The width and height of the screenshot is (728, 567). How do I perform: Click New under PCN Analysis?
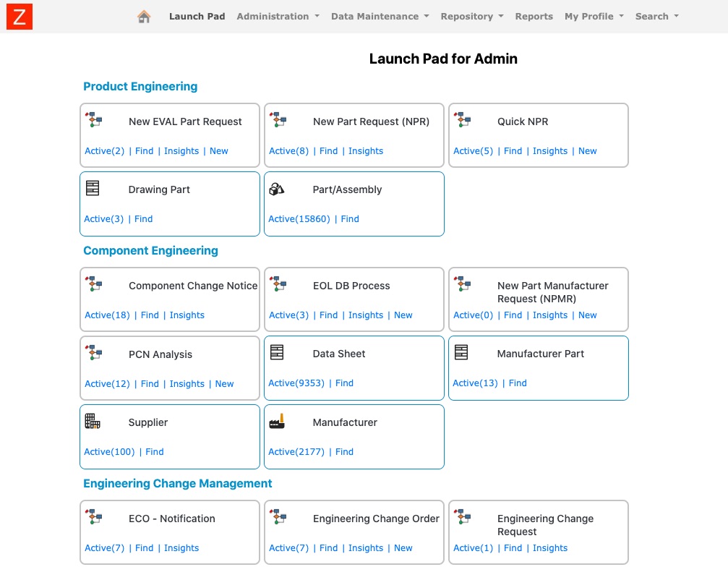(x=224, y=383)
